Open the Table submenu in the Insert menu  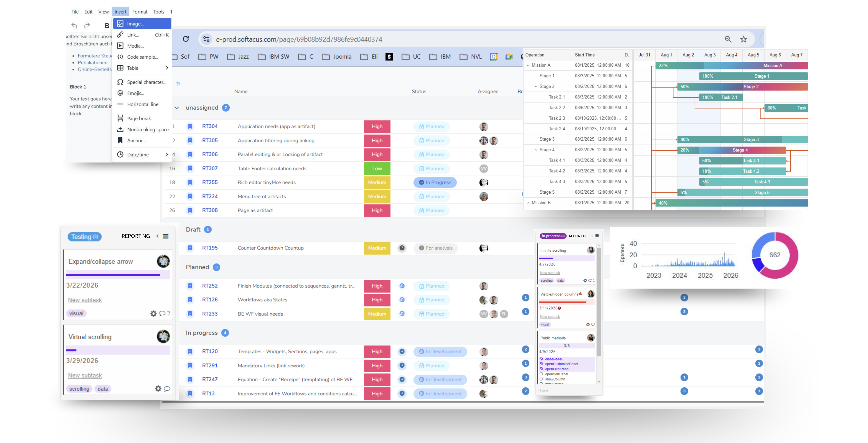[142, 68]
